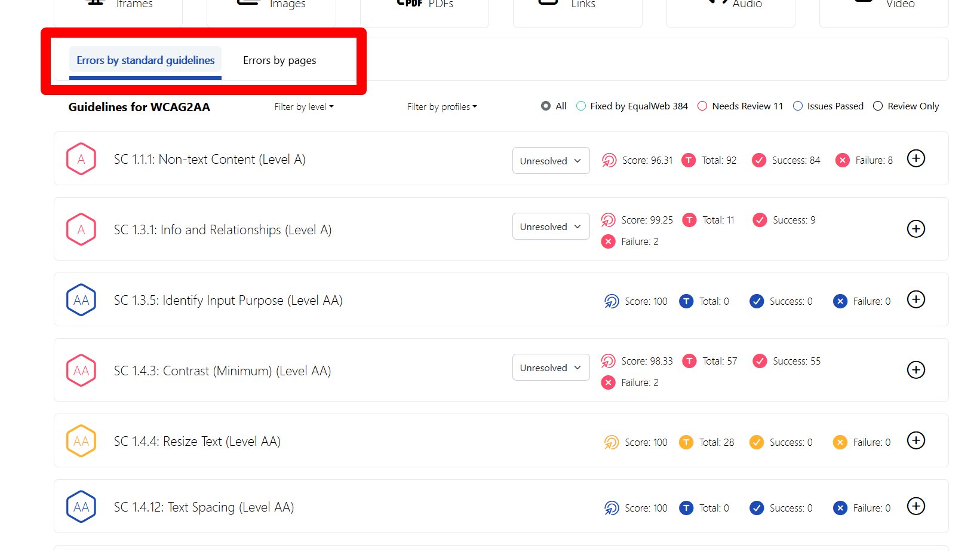Expand SC 1.4.4 Resize Text row
The image size is (980, 551).
click(916, 440)
